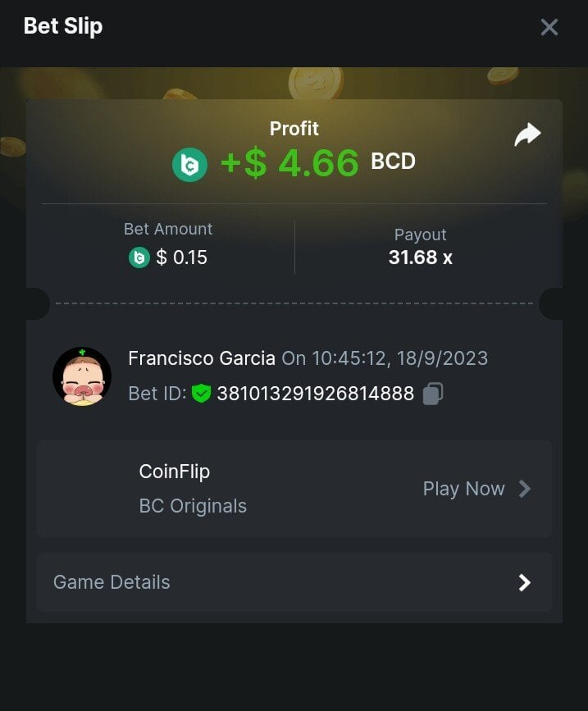Click the bet timestamp 10:45:12, 18/9/2023
This screenshot has width=588, height=711.
coord(400,358)
